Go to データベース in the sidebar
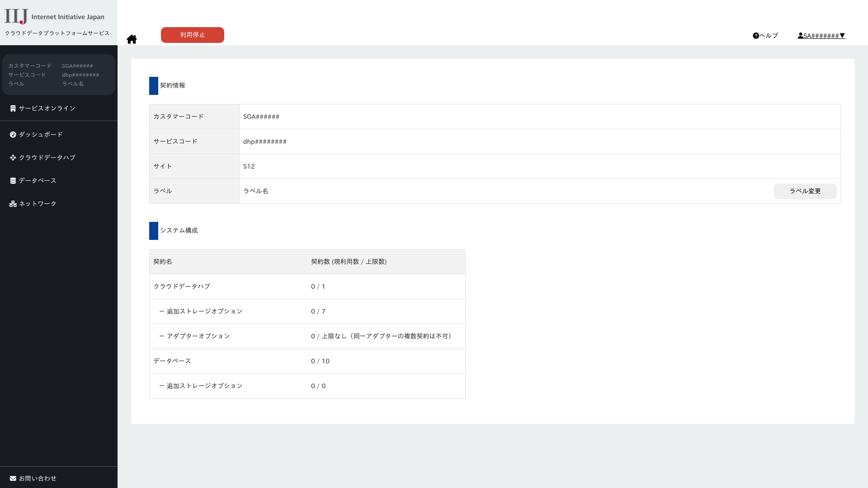 [x=38, y=181]
